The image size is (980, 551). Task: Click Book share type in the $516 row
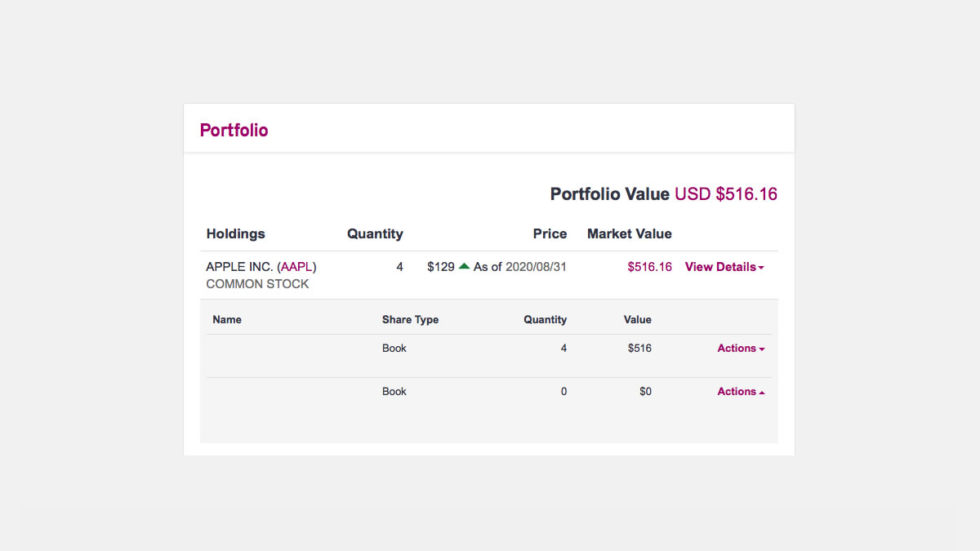(x=394, y=349)
